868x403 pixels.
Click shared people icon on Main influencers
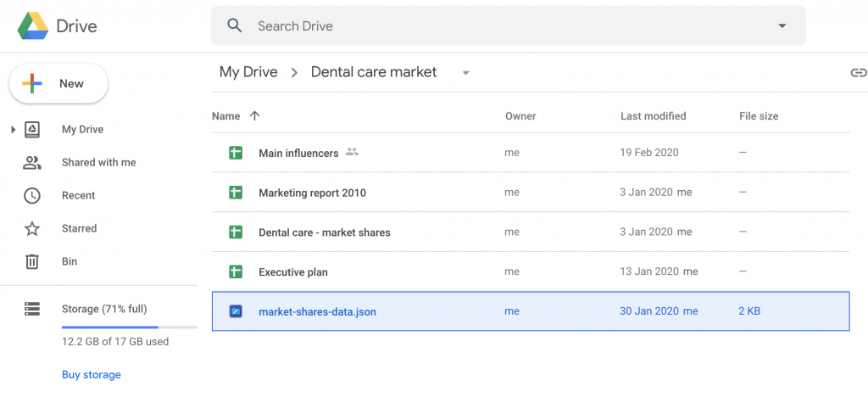pyautogui.click(x=352, y=152)
